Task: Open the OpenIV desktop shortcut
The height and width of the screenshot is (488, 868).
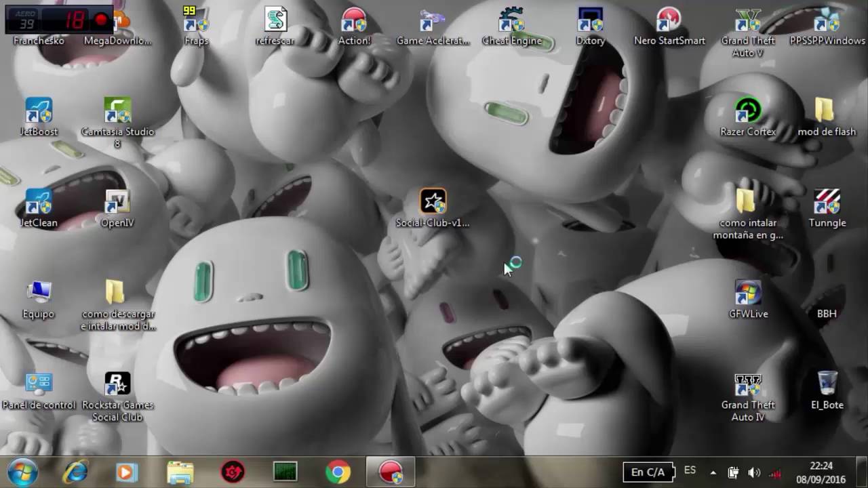Action: coord(117,208)
